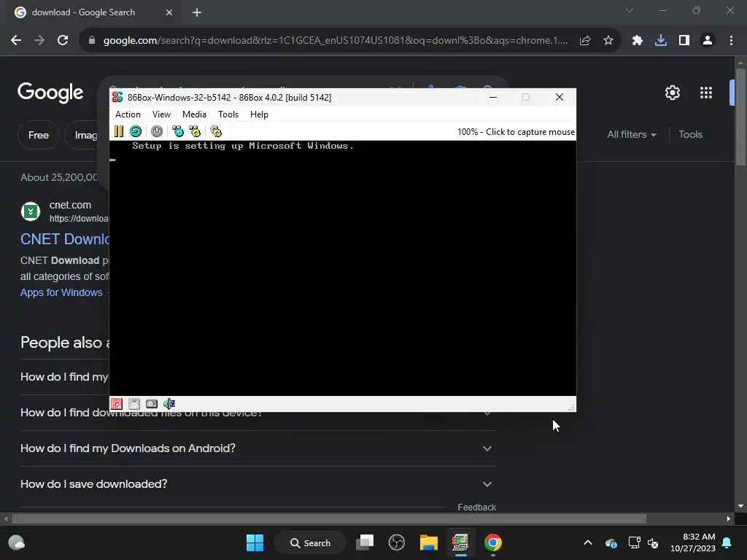Viewport: 747px width, 560px height.
Task: Expand How do I find my Downloads on Android
Action: click(x=258, y=448)
